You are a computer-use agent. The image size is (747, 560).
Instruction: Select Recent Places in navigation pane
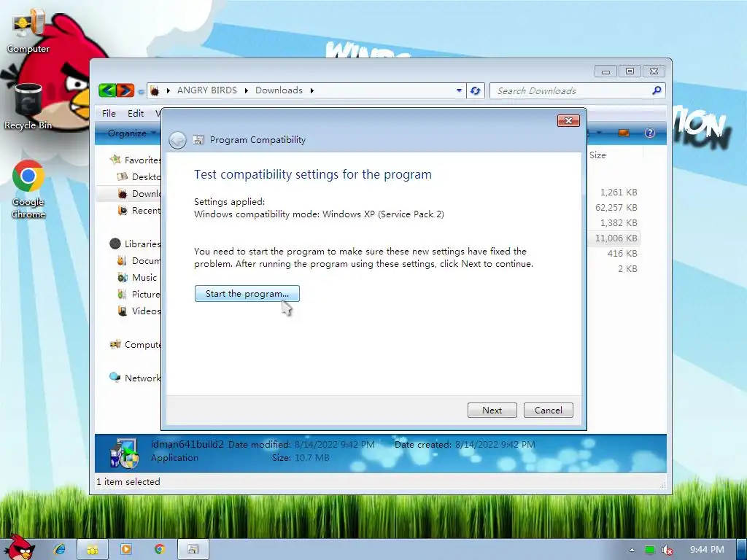139,211
